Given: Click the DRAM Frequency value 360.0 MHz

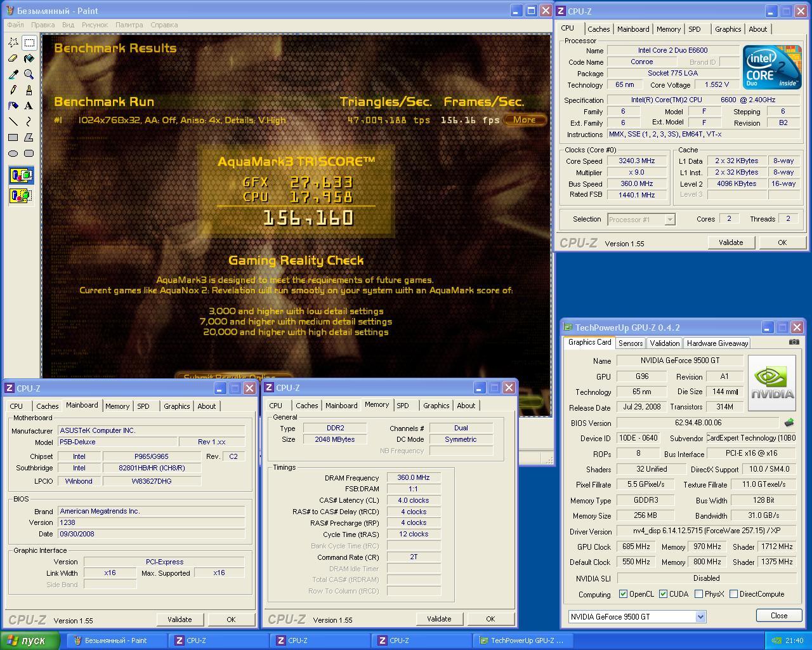Looking at the screenshot, I should pos(413,478).
